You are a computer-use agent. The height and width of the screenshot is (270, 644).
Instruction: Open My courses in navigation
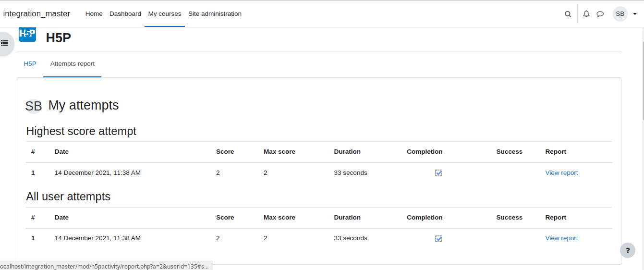tap(165, 14)
